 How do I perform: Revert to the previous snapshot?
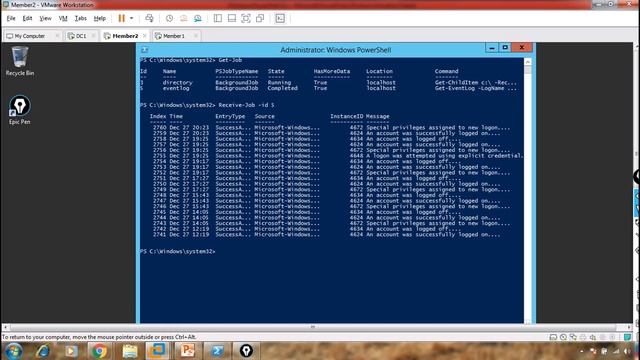(x=184, y=18)
